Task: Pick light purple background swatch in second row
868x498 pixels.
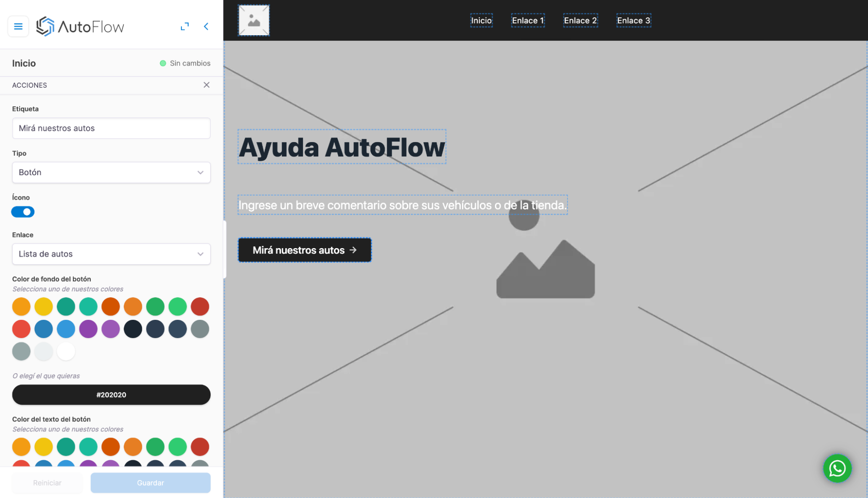Action: point(111,329)
